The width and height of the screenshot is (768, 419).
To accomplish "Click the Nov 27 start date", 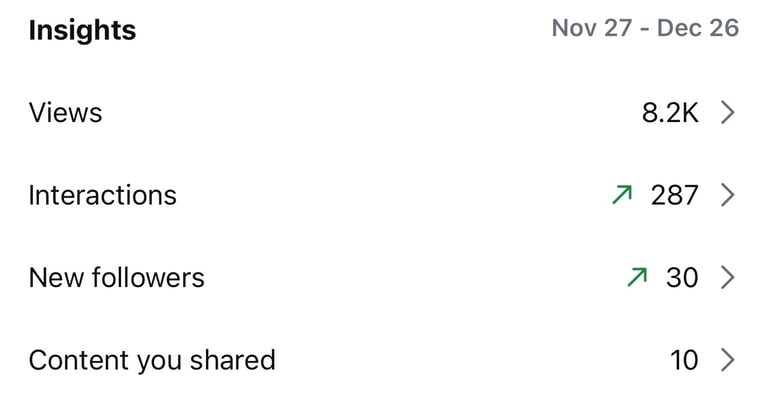I will click(590, 28).
